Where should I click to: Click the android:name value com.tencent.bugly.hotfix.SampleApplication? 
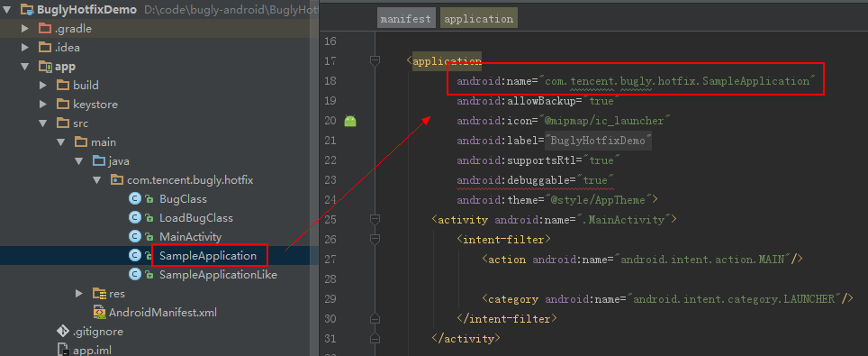tap(678, 81)
